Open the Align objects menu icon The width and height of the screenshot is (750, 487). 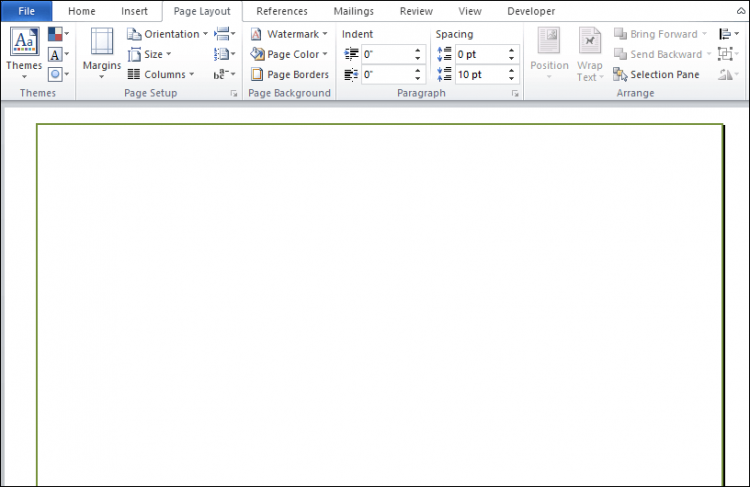coord(729,34)
